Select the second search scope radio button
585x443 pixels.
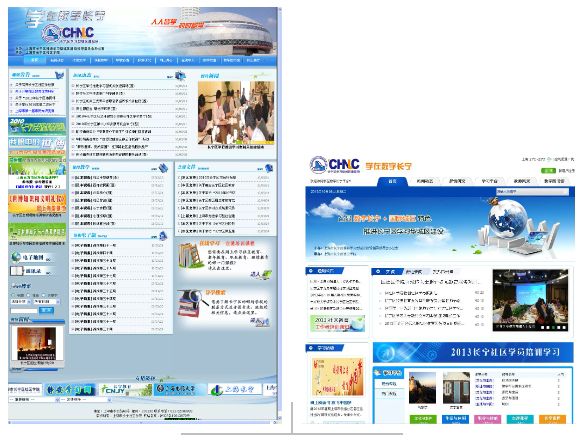28,295
